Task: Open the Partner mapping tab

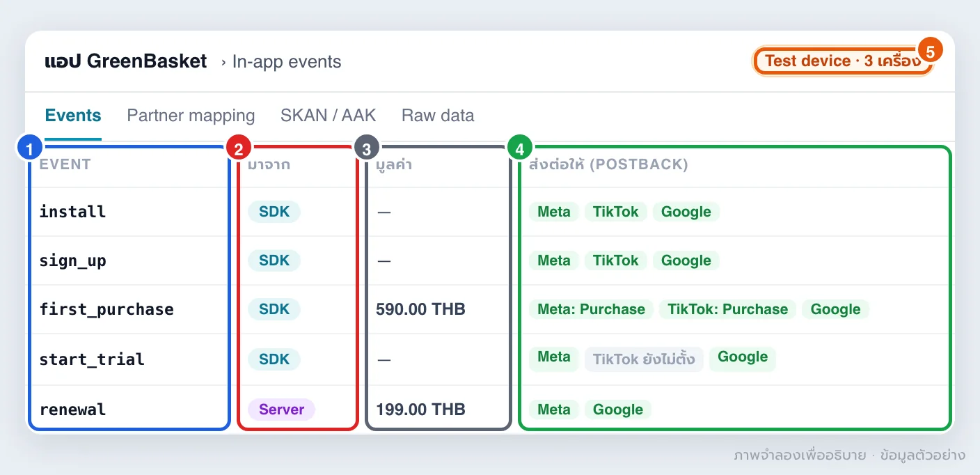Action: [x=191, y=116]
